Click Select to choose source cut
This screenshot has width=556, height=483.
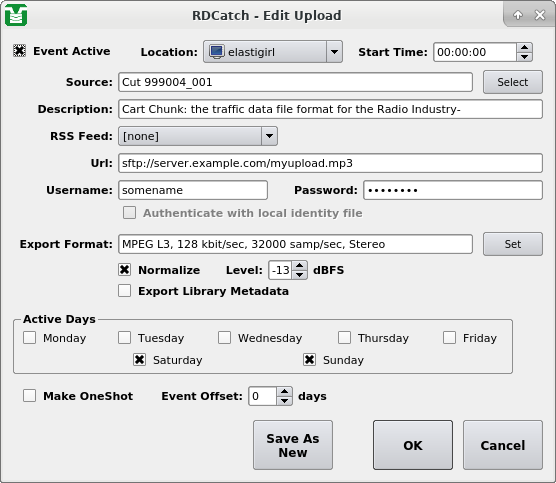(512, 82)
